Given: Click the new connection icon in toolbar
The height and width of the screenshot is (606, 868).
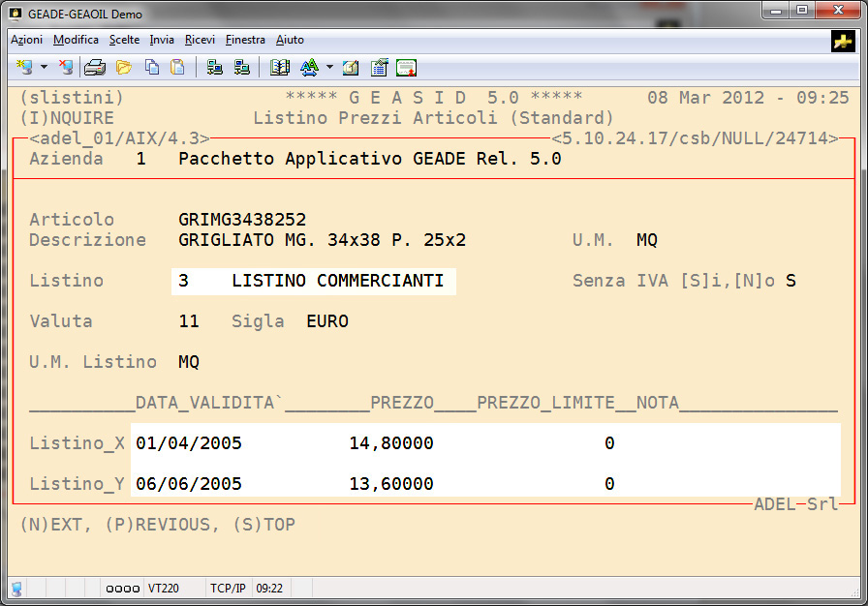Looking at the screenshot, I should (25, 67).
